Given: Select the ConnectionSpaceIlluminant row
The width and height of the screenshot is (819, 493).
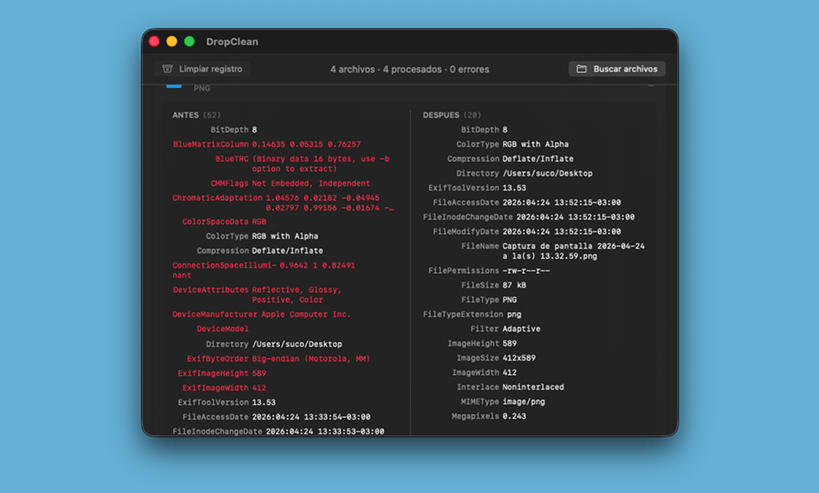Looking at the screenshot, I should click(x=264, y=270).
